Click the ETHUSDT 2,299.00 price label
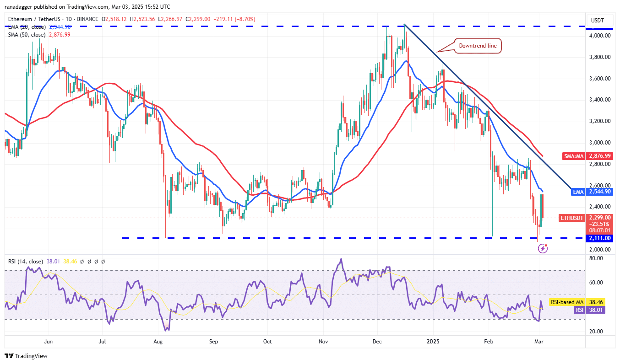This screenshot has height=364, width=620. point(587,218)
